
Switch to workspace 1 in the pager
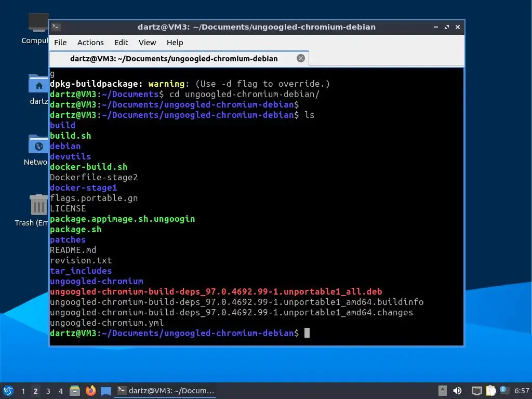(x=23, y=391)
